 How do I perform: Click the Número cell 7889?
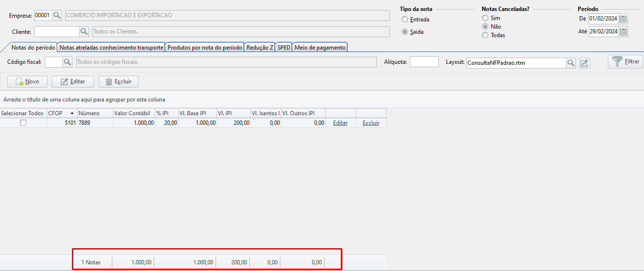click(95, 123)
